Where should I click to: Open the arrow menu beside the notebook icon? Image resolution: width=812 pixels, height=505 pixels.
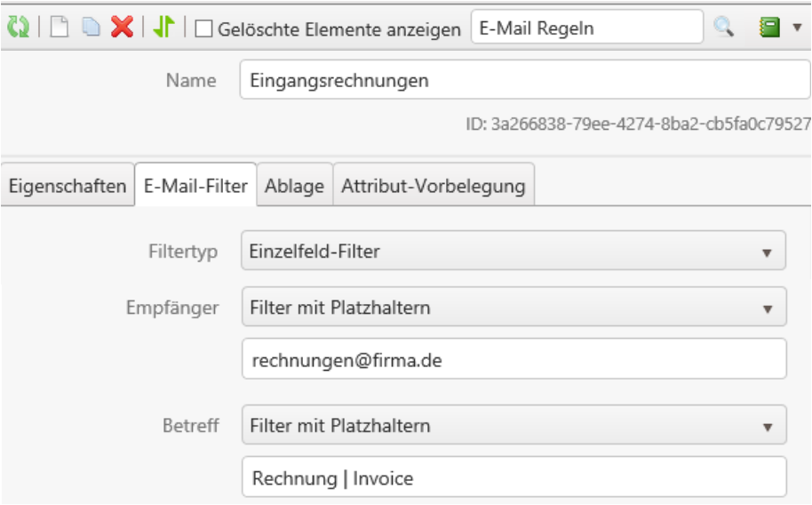[796, 28]
